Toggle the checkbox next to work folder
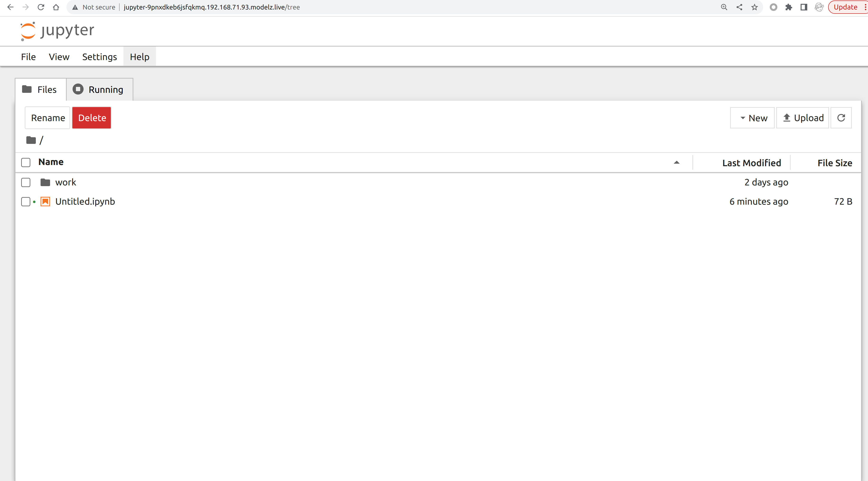Viewport: 868px width, 481px height. [26, 182]
